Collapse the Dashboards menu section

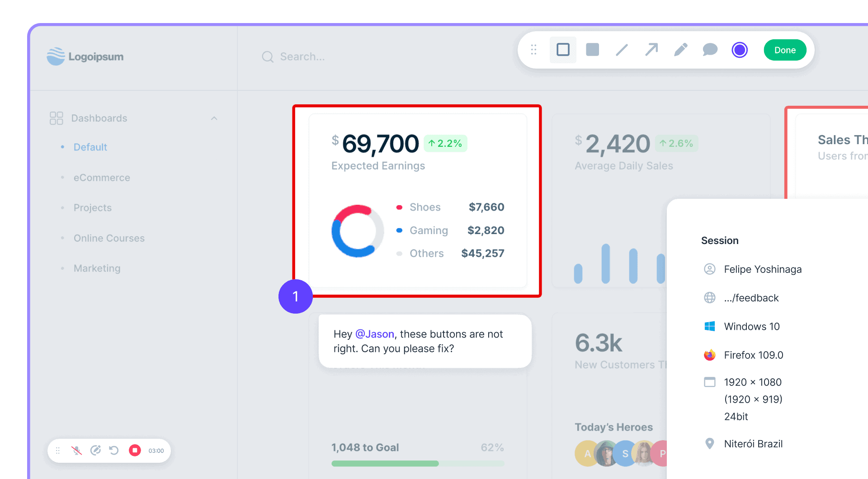click(214, 118)
